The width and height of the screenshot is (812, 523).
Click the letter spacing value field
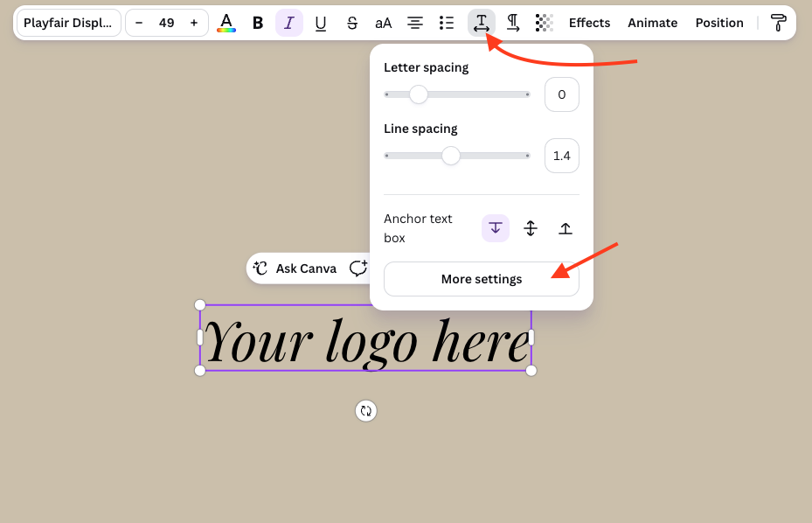pyautogui.click(x=562, y=94)
